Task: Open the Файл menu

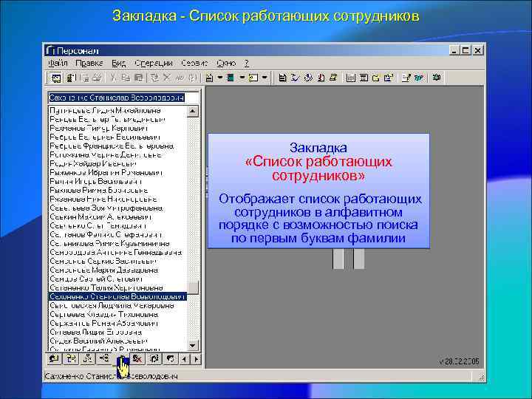Action: tap(58, 63)
